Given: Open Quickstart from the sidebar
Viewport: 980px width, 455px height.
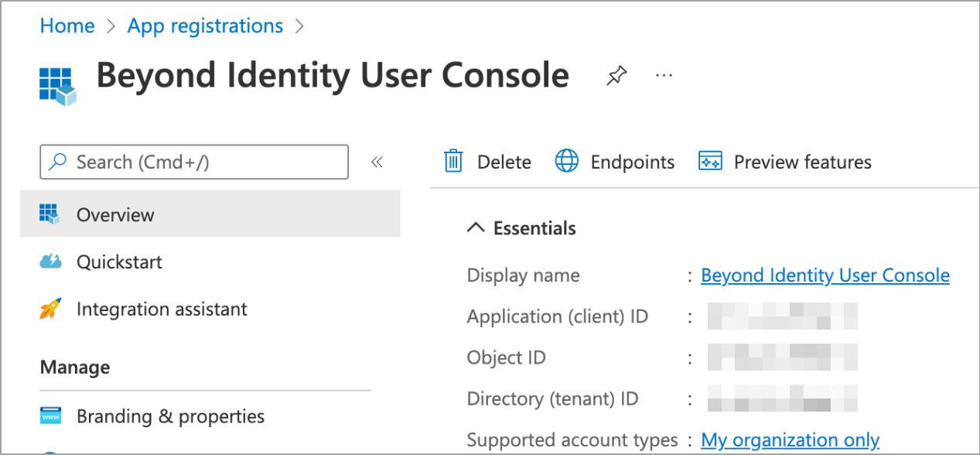Looking at the screenshot, I should (118, 262).
